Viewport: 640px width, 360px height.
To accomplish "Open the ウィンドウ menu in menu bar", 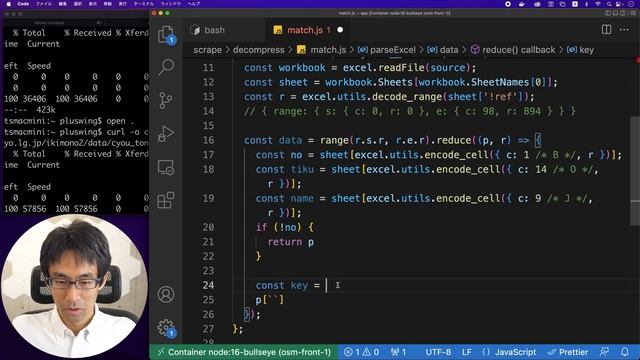I will coord(171,4).
